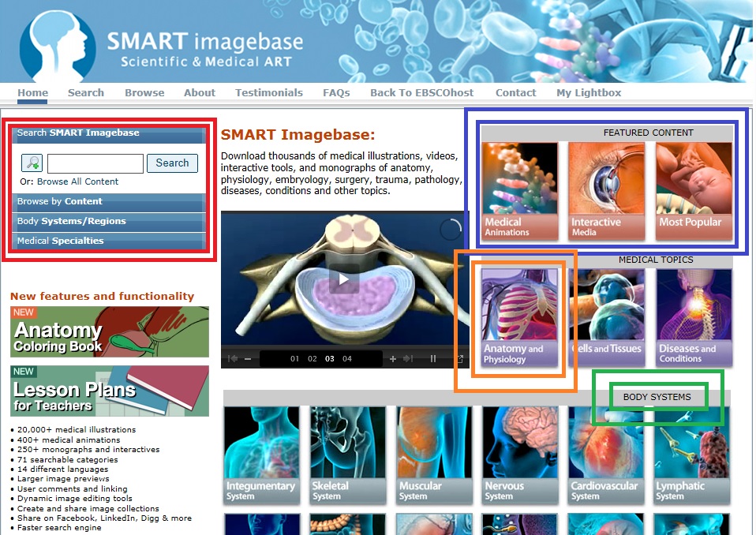Open Interactive Media featured tile
The height and width of the screenshot is (535, 756).
[607, 191]
